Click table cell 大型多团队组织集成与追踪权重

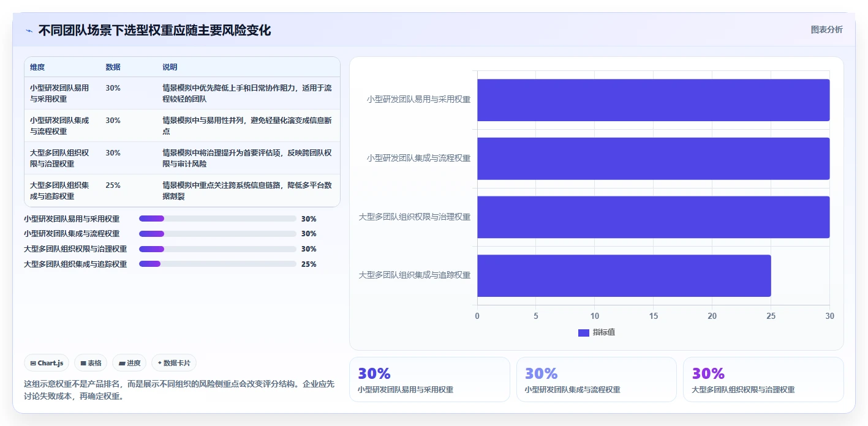pos(59,190)
